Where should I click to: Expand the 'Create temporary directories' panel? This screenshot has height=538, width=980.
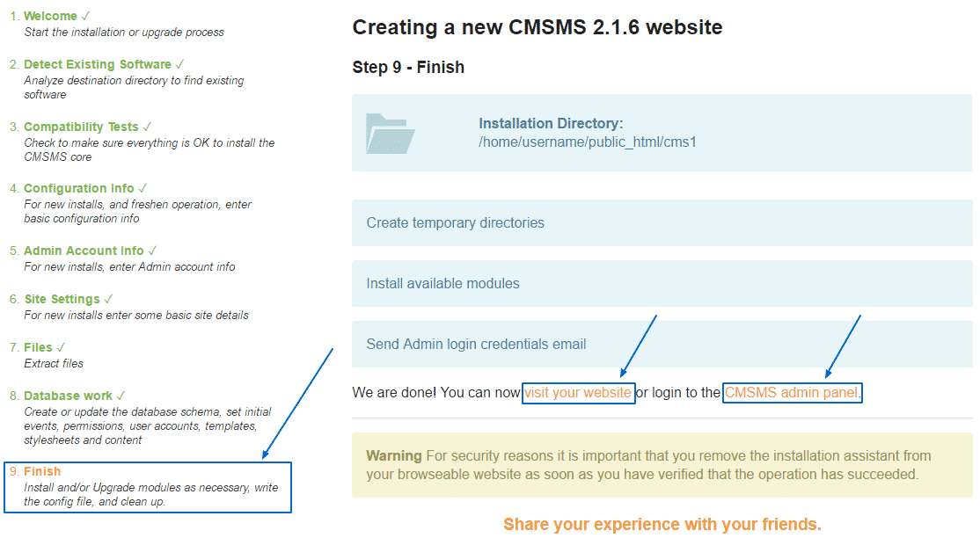coord(662,222)
